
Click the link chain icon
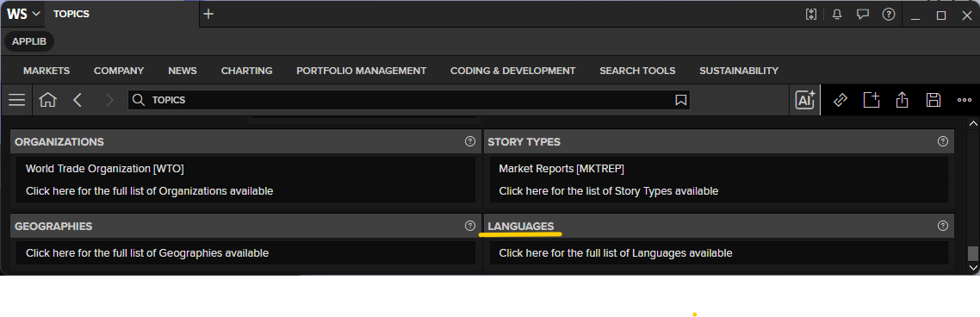pyautogui.click(x=840, y=99)
